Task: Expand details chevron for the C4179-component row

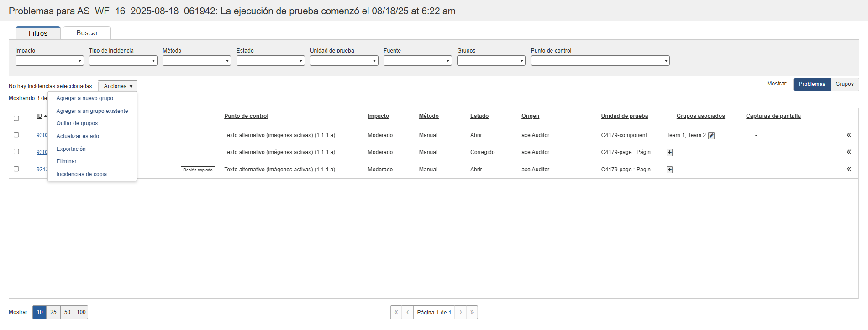Action: (x=849, y=135)
